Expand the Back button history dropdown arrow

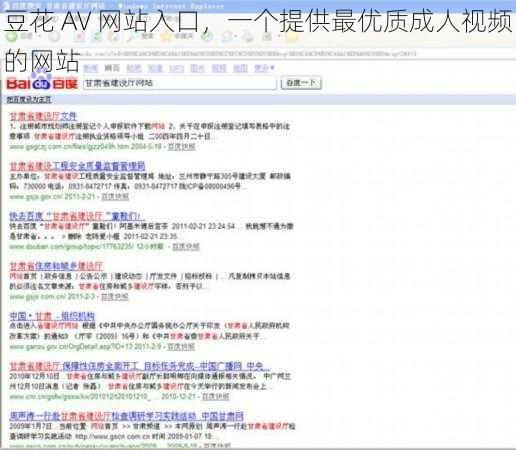(40, 36)
